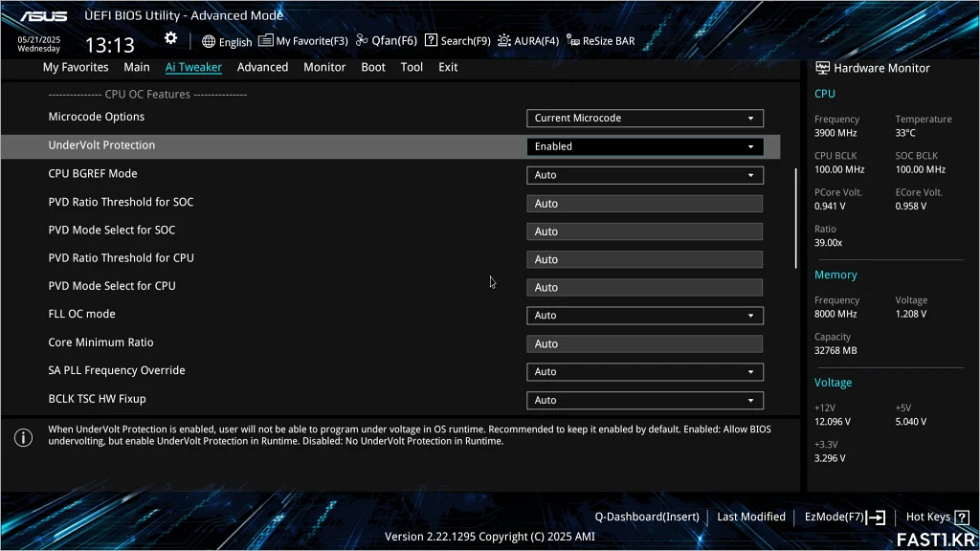Screen dimensions: 980x551
Task: Click PVD Mode Select for CPU field
Action: pyautogui.click(x=644, y=287)
